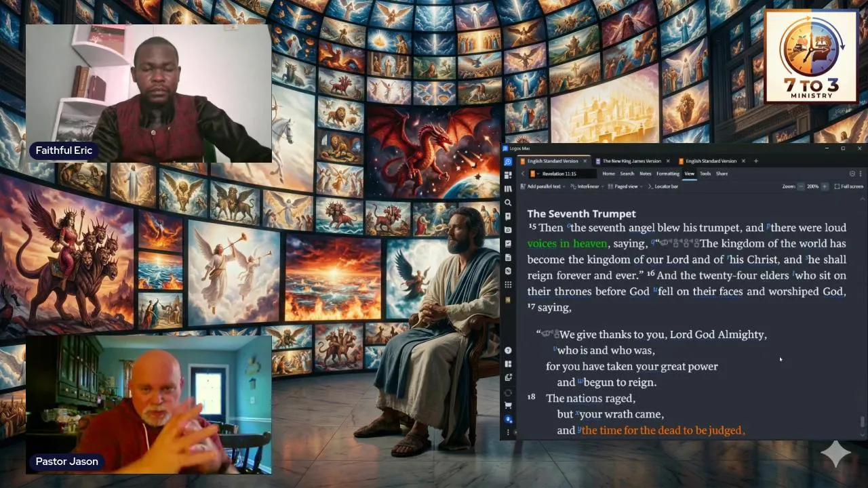Select the first English Standard Version tab

point(553,161)
